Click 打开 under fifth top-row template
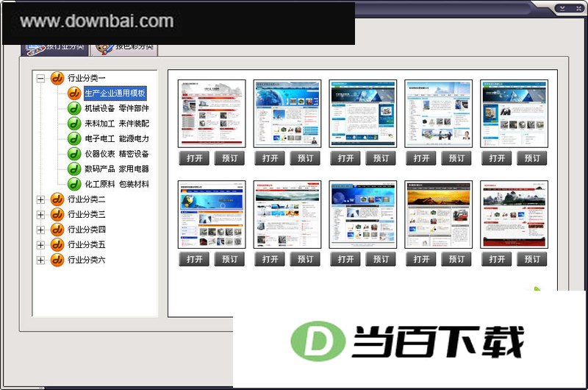Screen dimensions: 588x390 coord(497,158)
